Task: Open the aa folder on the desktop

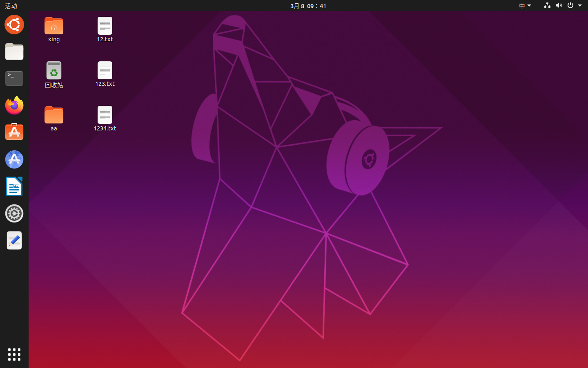Action: click(x=54, y=115)
